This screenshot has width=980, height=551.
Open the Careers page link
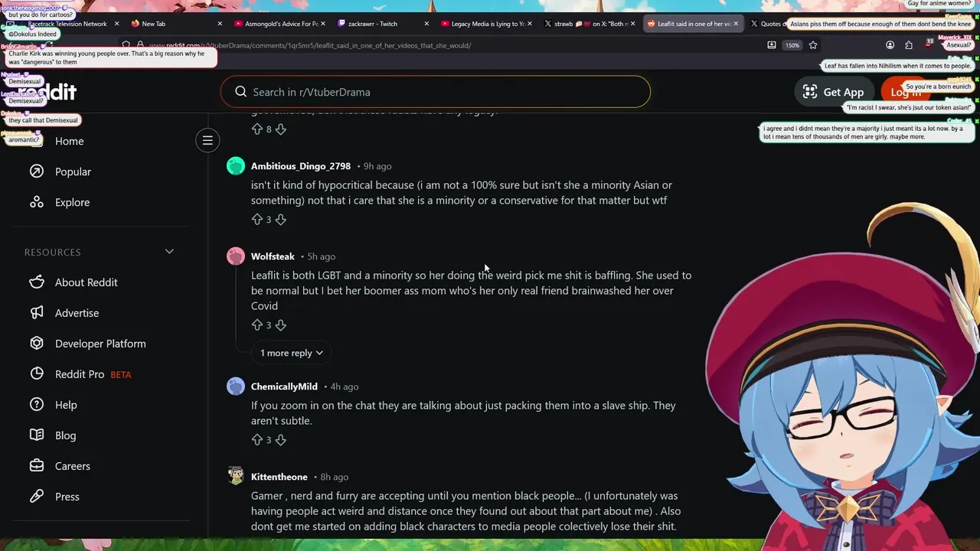(73, 466)
